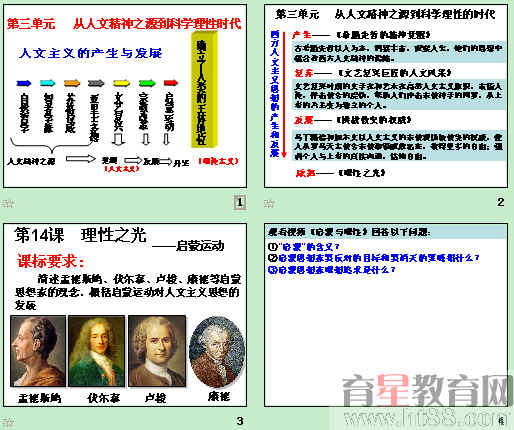Click first blue text box under 产生
This screenshot has height=430, width=514.
pos(399,53)
